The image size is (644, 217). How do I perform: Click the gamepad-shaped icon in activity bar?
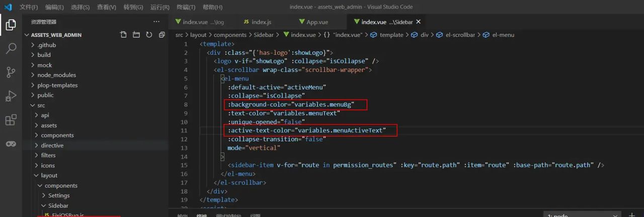tap(11, 144)
